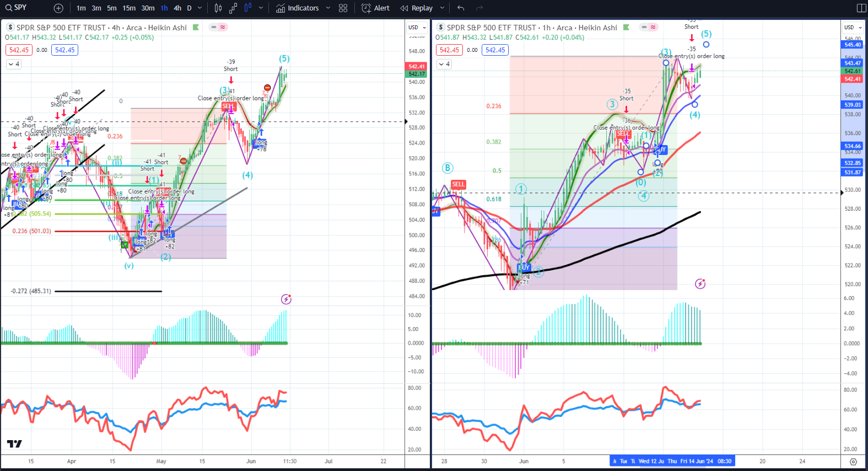Click the blue 542.45 buy button on 4h chart

coord(64,50)
